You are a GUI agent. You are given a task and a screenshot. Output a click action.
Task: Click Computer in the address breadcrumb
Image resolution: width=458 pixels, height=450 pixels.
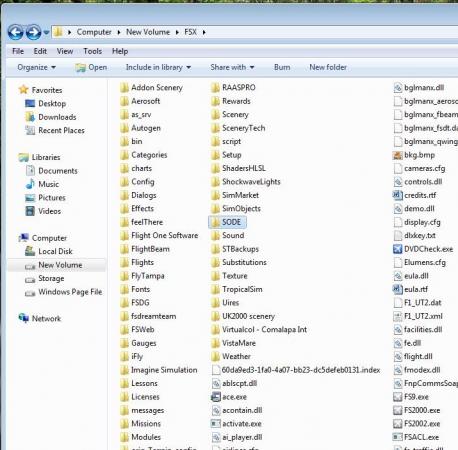click(94, 32)
